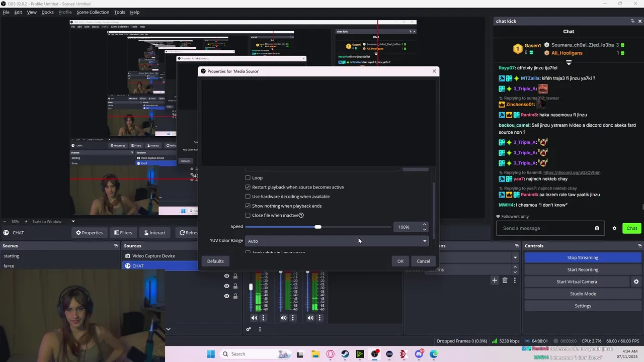Screen dimensions: 644x362
Task: Float the Scenes dock
Action: tap(116, 246)
